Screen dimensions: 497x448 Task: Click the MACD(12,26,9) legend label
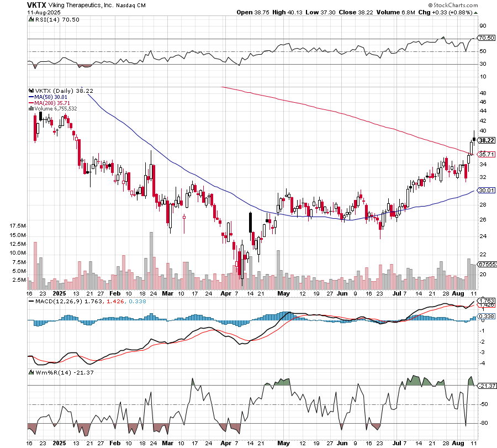click(59, 301)
